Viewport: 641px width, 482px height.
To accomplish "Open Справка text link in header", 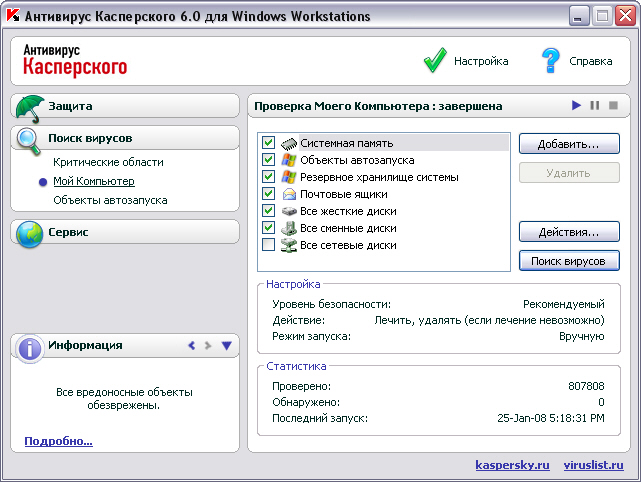I will click(x=591, y=61).
